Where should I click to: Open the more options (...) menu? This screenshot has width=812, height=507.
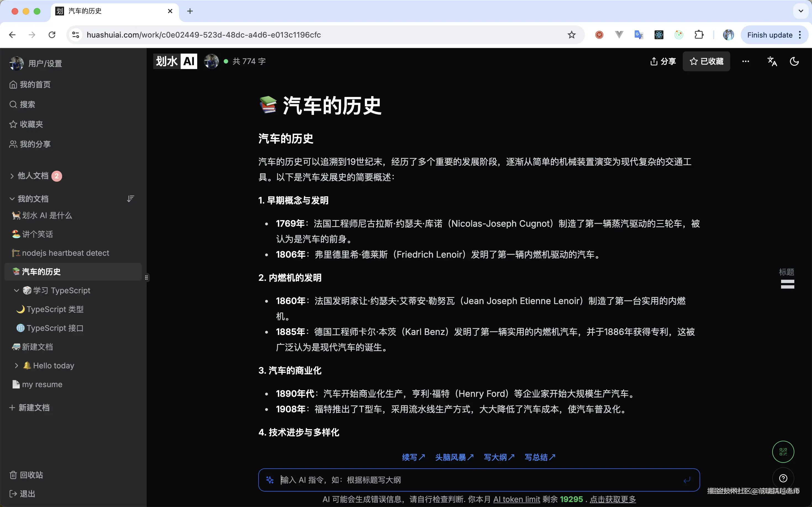(746, 61)
